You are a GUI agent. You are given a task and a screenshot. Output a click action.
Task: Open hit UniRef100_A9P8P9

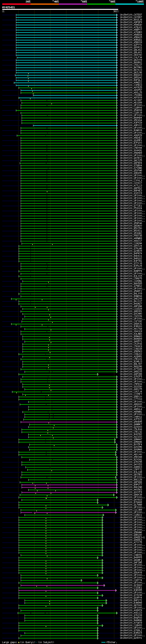[131, 22]
